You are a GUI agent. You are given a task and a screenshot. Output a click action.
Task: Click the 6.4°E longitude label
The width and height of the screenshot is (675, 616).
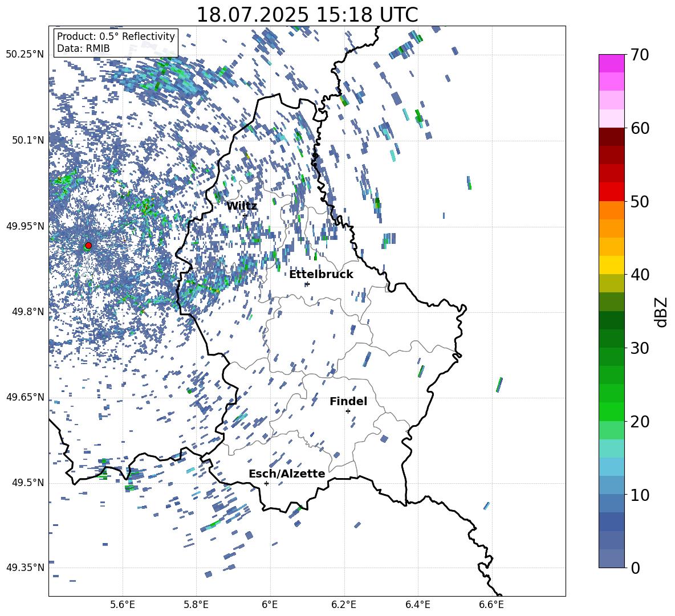pos(418,605)
